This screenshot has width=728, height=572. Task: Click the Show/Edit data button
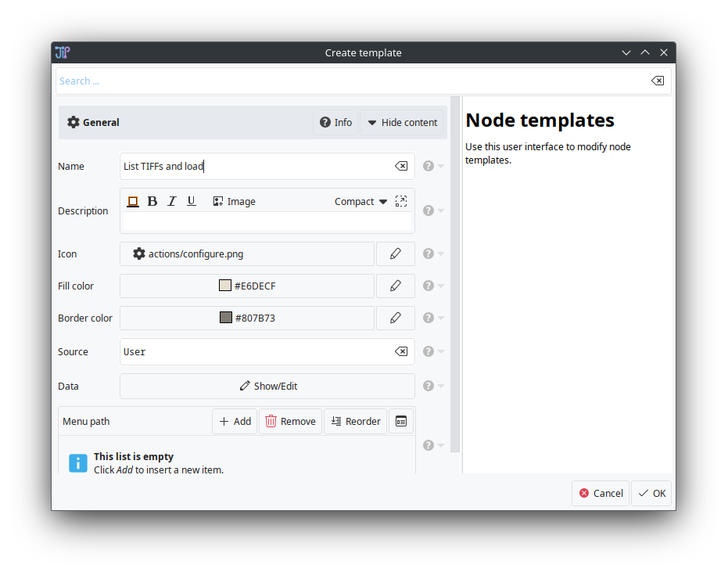(x=267, y=386)
